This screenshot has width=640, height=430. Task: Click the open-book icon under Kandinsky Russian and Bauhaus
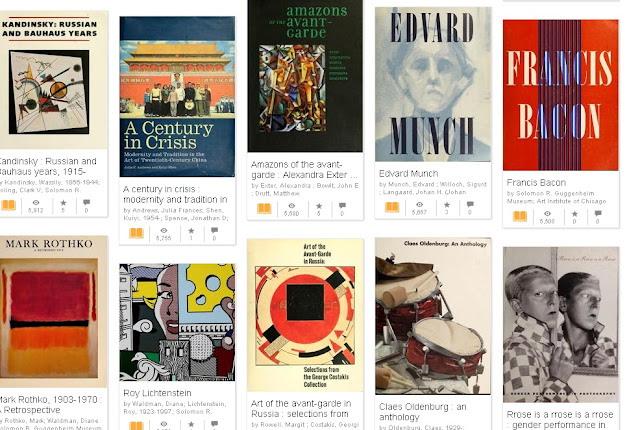[x=8, y=205]
